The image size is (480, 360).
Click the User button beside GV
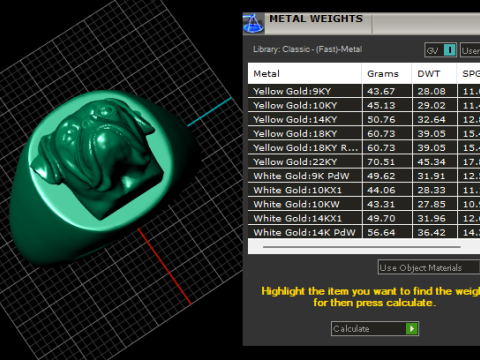click(470, 50)
